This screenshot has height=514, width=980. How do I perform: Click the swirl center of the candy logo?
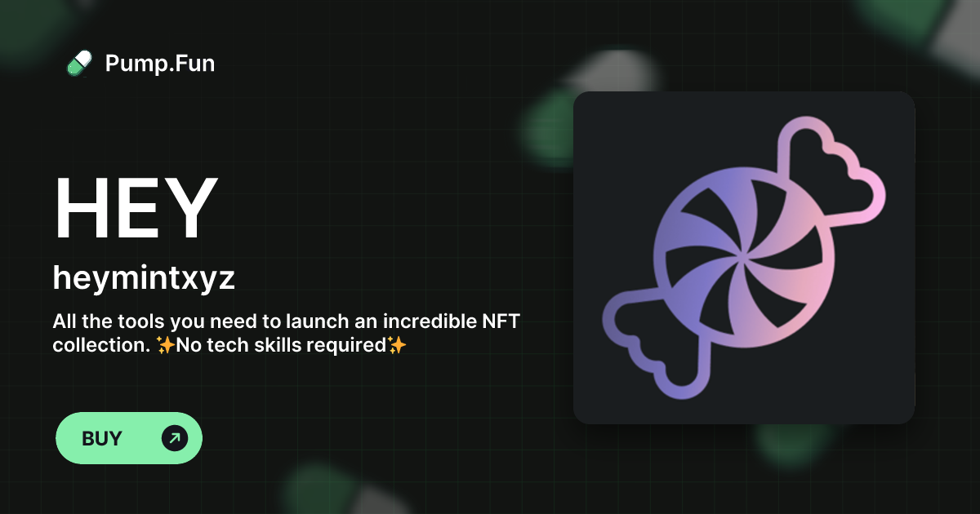pos(742,259)
